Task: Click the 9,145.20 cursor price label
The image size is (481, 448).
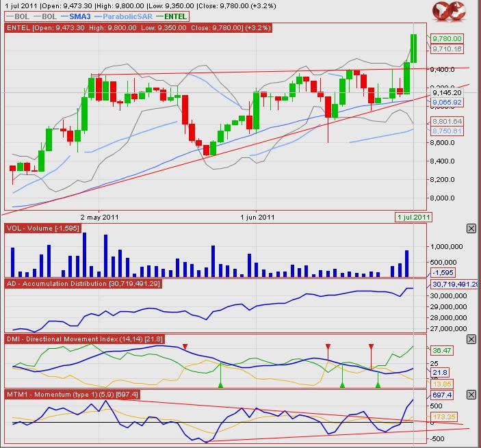Action: click(447, 92)
